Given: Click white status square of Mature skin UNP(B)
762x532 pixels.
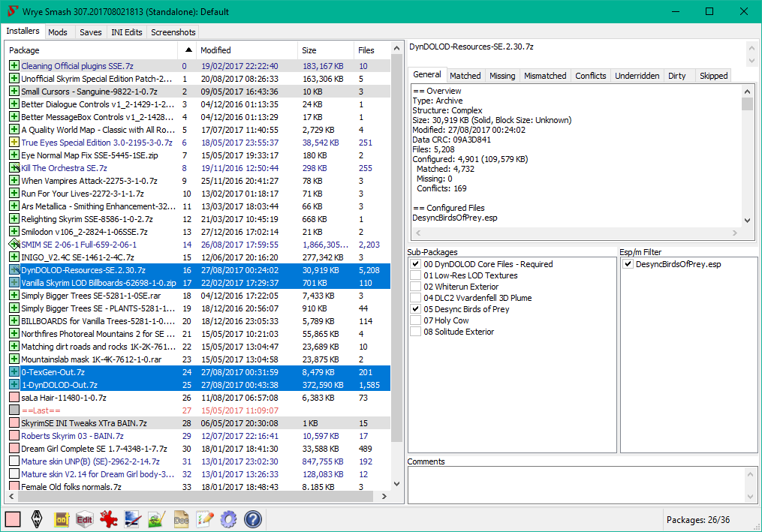Looking at the screenshot, I should click(14, 461).
